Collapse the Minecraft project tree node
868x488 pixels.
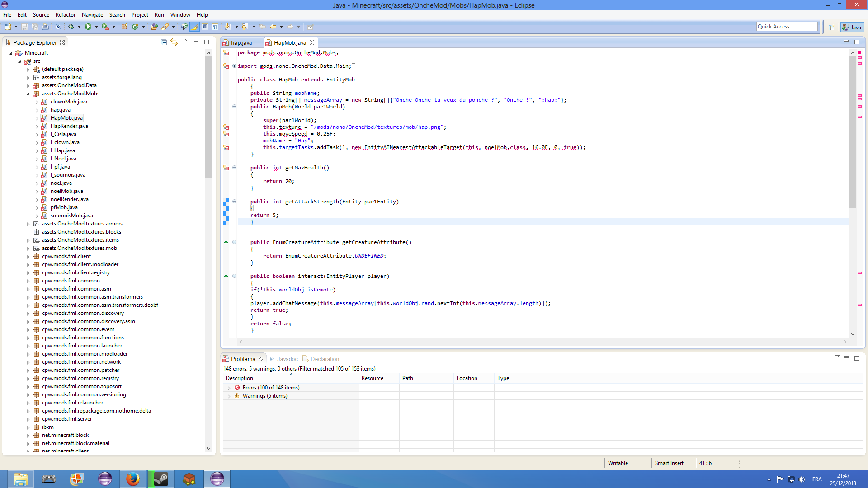(x=11, y=53)
